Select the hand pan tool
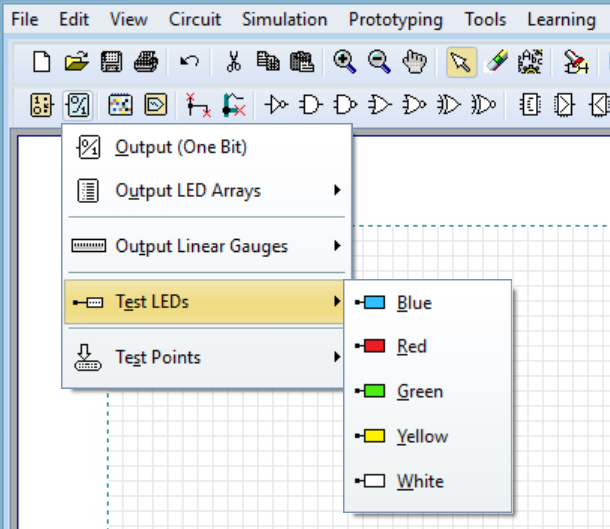The image size is (610, 529). (x=414, y=61)
